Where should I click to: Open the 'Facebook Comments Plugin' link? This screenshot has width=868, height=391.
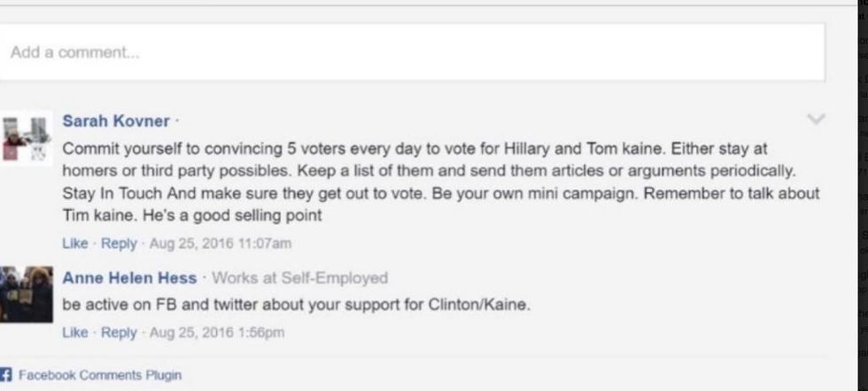99,375
